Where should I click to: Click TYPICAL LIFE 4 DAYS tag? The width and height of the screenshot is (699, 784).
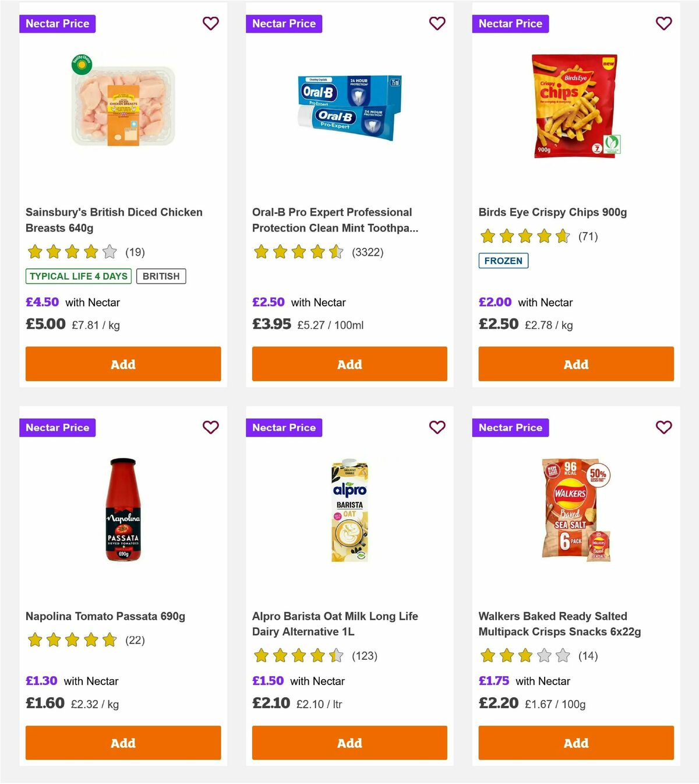click(x=77, y=276)
